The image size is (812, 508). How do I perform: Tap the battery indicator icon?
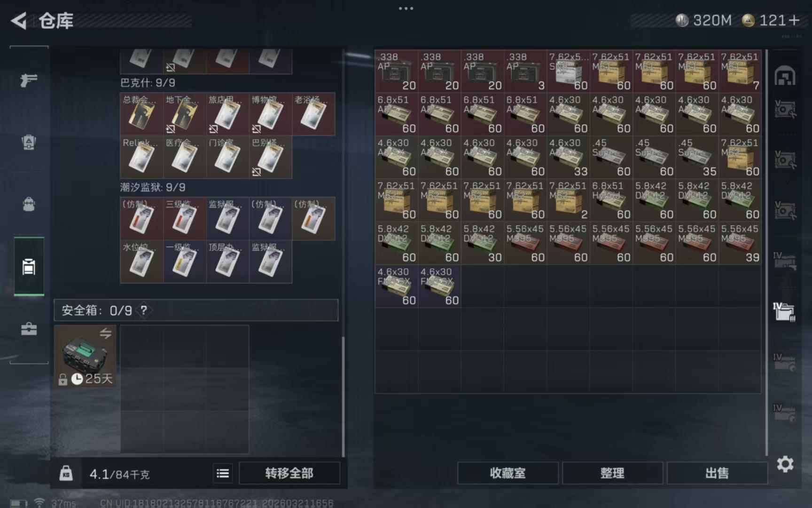point(19,503)
